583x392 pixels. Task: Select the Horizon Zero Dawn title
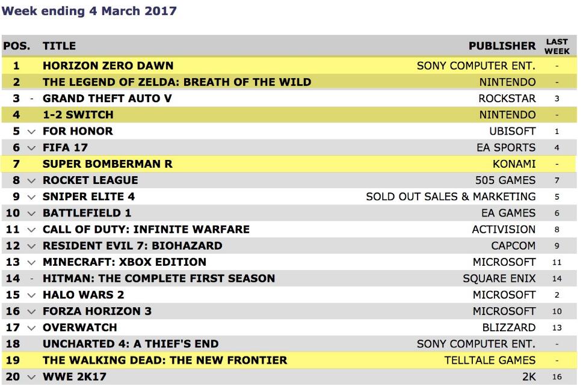[108, 66]
